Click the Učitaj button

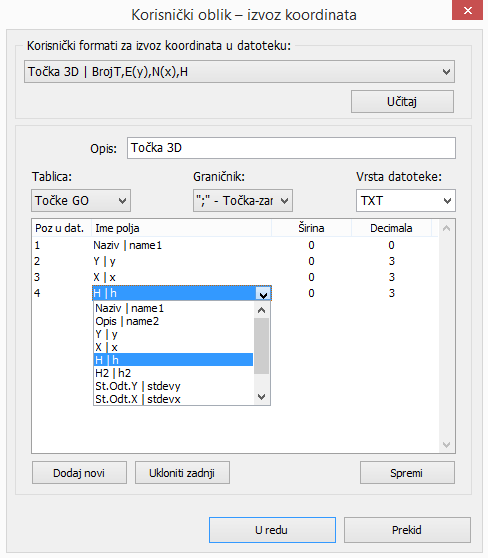coord(402,102)
